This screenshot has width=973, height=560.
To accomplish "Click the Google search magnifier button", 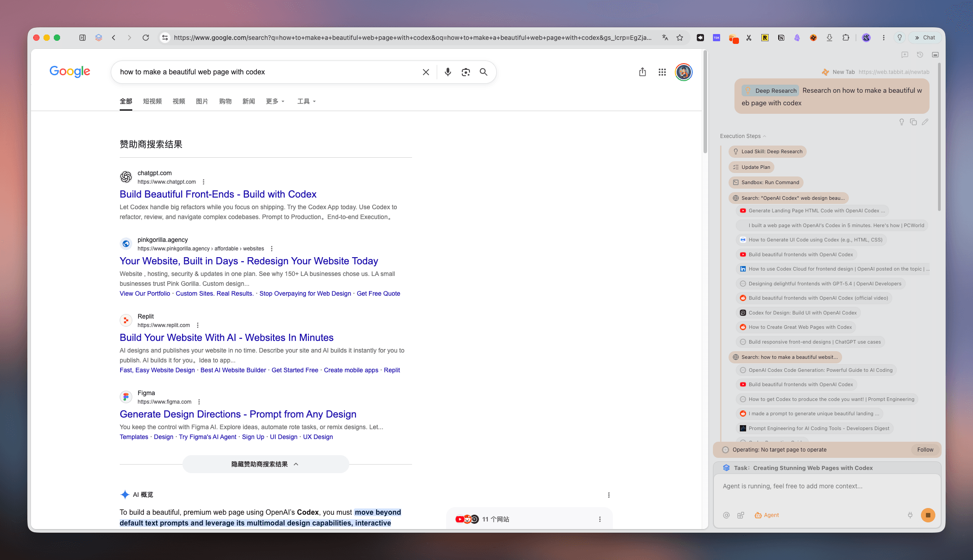I will pyautogui.click(x=483, y=72).
